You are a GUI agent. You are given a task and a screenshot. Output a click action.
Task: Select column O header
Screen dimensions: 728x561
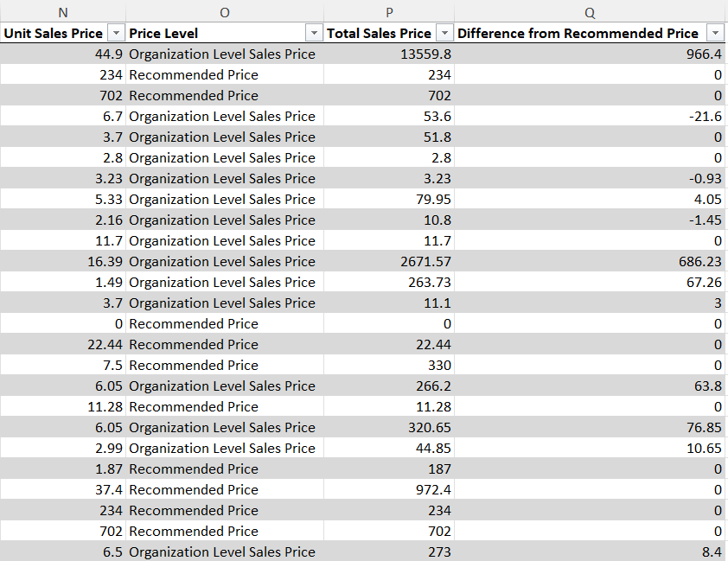point(225,12)
